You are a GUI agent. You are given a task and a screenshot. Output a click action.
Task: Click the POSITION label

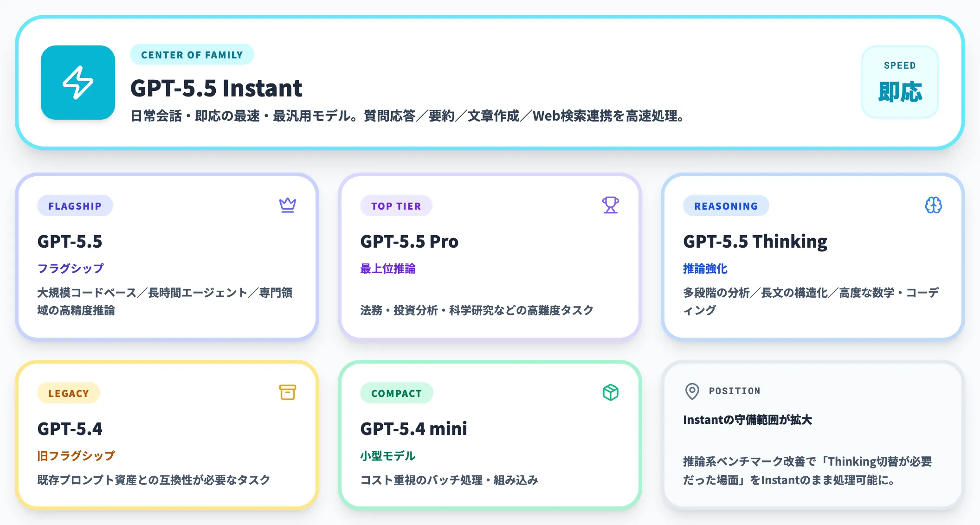pos(735,391)
